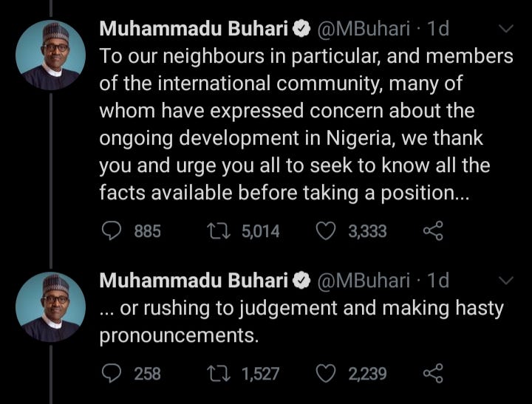Retweet the first tweet about neighbours
Screen dimensions: 532x404
point(219,232)
